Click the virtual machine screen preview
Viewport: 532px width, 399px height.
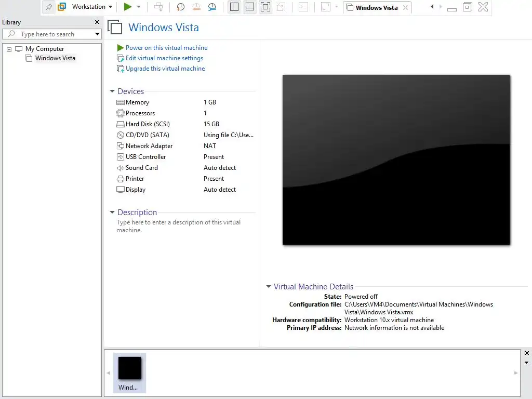(x=396, y=159)
